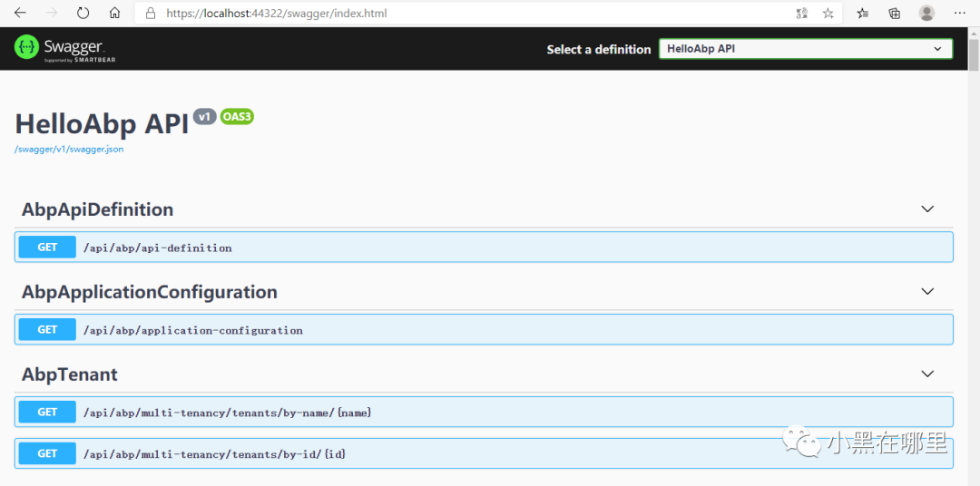980x486 pixels.
Task: Click the AbpApplicationConfiguration section heading
Action: pos(150,292)
